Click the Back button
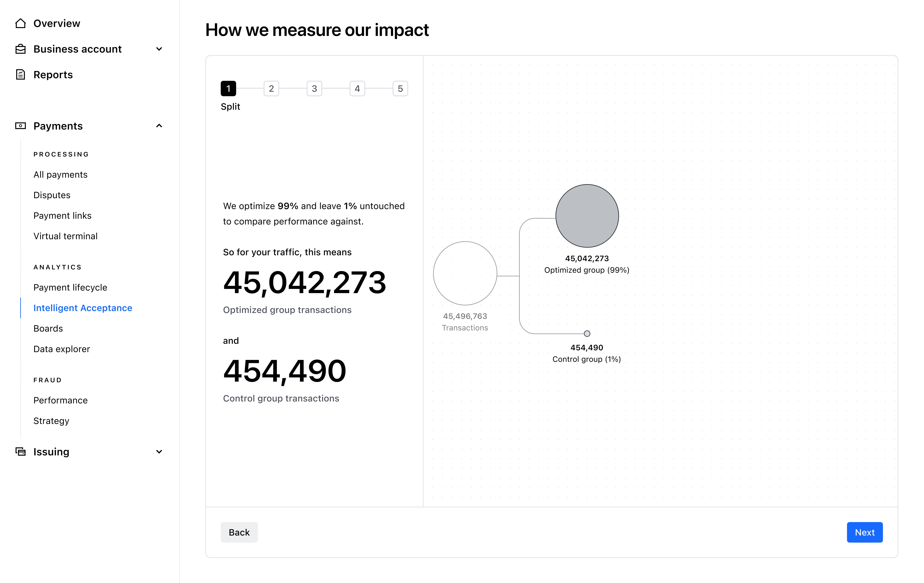Image resolution: width=924 pixels, height=583 pixels. click(x=239, y=532)
